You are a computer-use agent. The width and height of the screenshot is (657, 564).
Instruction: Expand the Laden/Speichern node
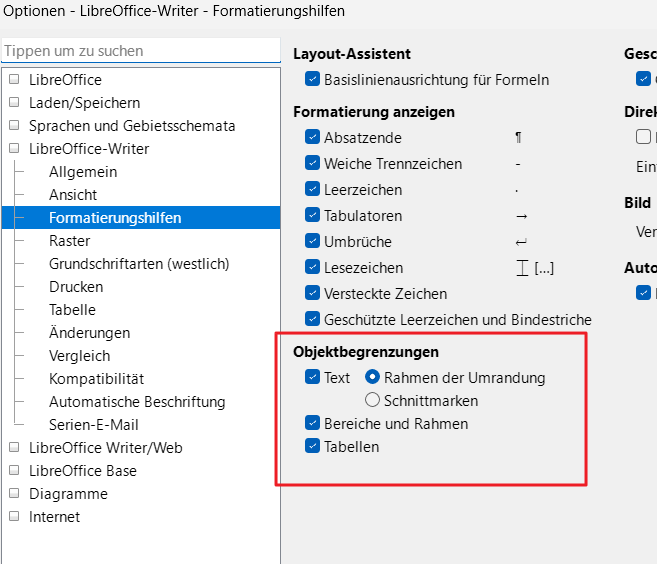pyautogui.click(x=14, y=103)
